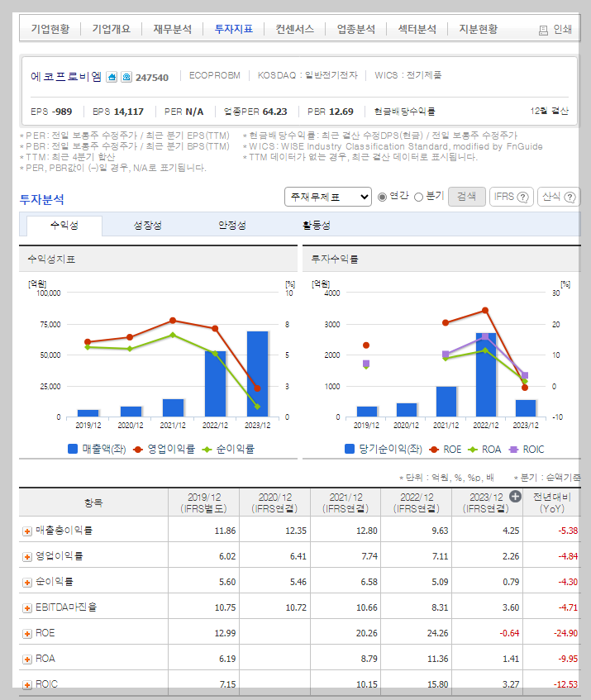Toggle the ROE legend marker

pyautogui.click(x=433, y=450)
